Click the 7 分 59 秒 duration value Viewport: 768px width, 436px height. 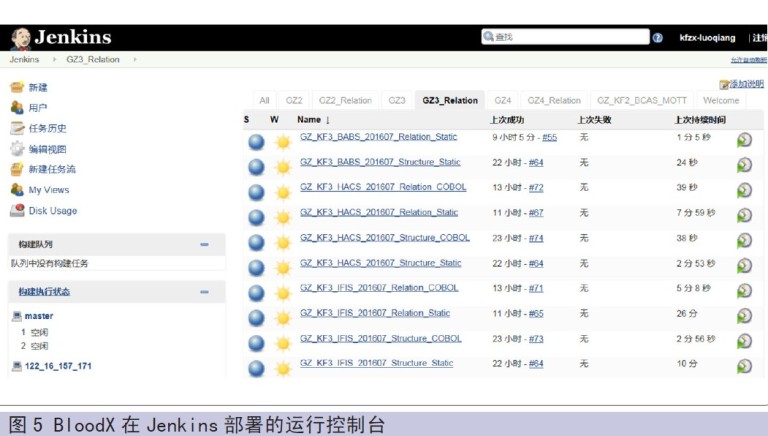point(696,213)
